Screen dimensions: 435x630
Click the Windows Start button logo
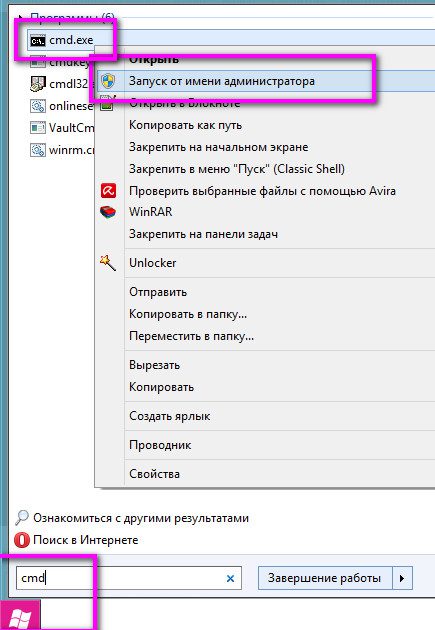20,617
